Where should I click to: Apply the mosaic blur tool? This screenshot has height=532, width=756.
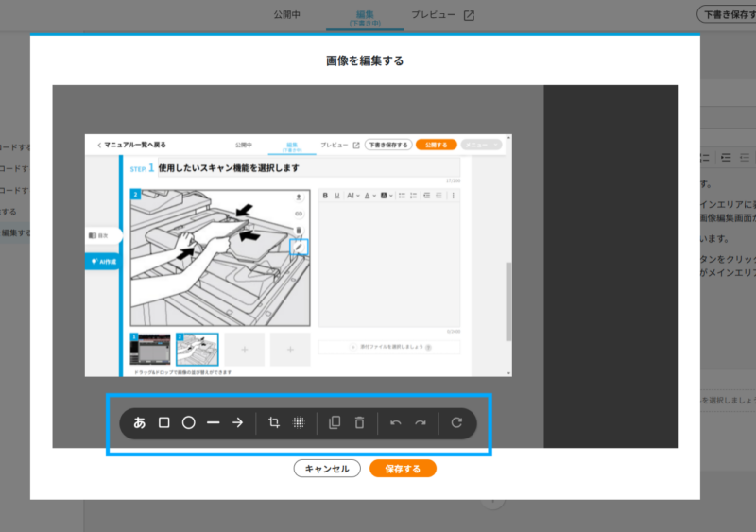[x=299, y=422]
